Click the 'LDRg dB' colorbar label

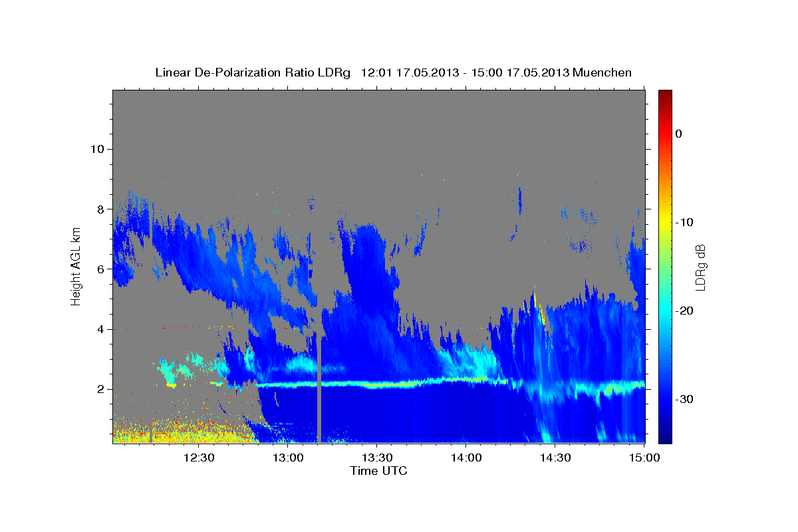point(700,267)
